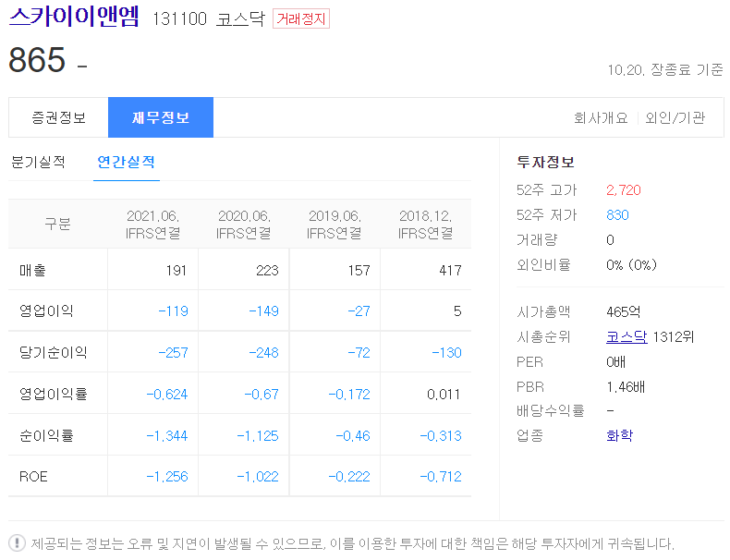Click the 당기순이익 row label

click(x=53, y=352)
